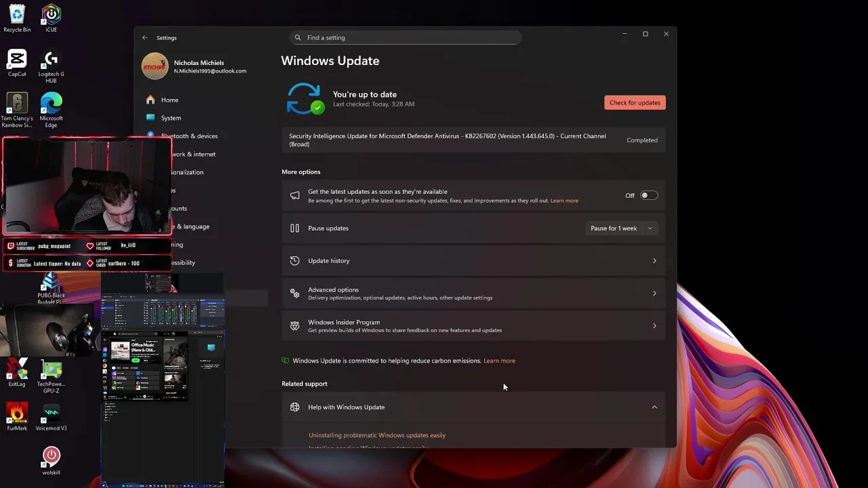Open Advanced options chevron arrow
This screenshot has width=868, height=488.
[654, 293]
